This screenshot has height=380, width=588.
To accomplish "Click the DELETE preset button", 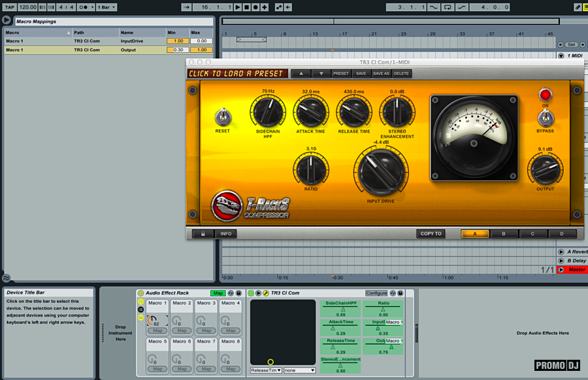I will [x=401, y=73].
